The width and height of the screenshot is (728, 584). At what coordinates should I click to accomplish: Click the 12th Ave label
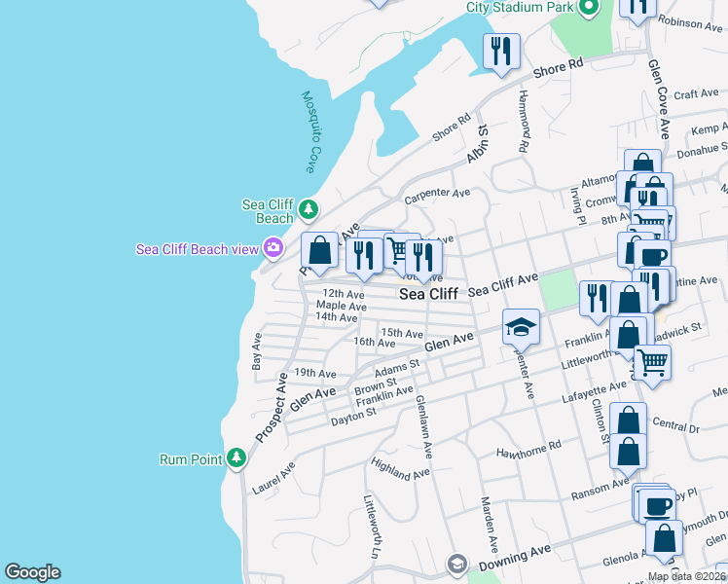pyautogui.click(x=344, y=294)
